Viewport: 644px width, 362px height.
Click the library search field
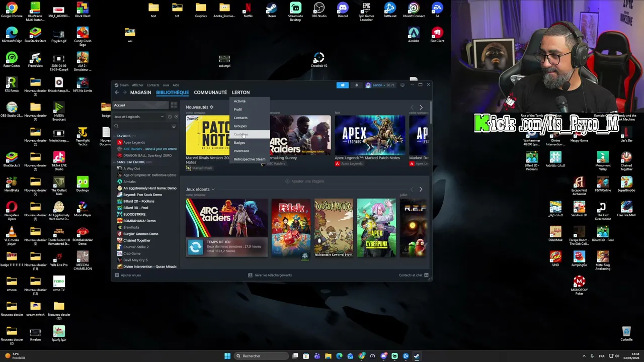click(x=141, y=126)
